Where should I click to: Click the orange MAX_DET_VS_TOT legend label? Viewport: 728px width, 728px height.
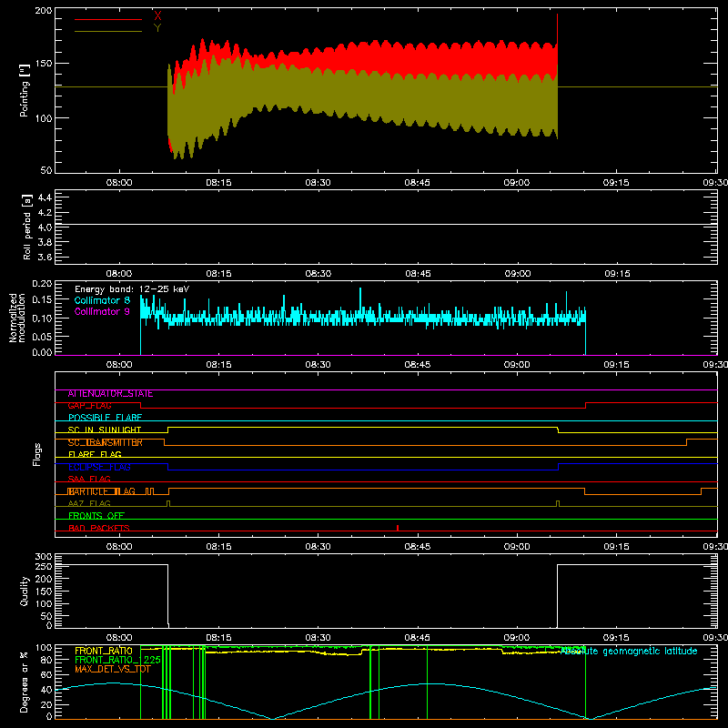[113, 669]
